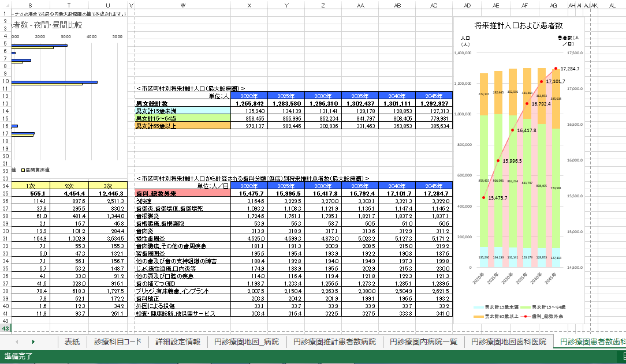Open the 詳細設定情報 sheet tab
626x364 pixels.
pyautogui.click(x=178, y=342)
